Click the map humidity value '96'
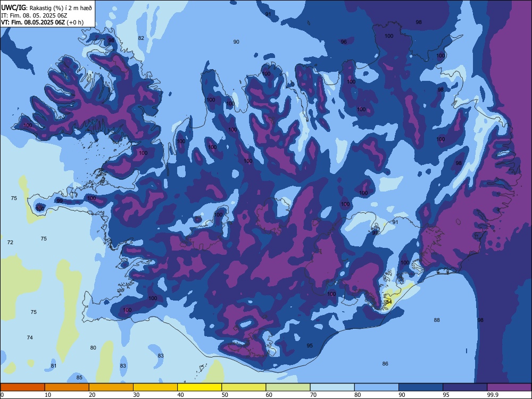 [344, 41]
